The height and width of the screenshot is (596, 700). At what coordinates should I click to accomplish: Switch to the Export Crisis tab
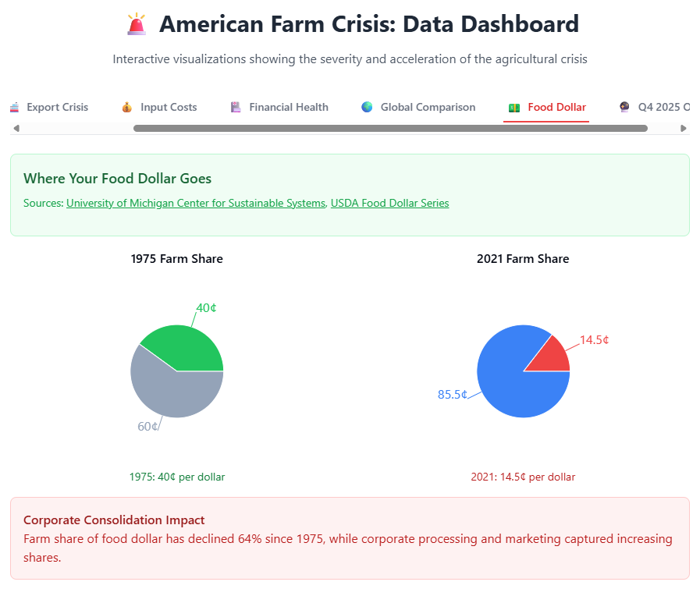pos(57,108)
